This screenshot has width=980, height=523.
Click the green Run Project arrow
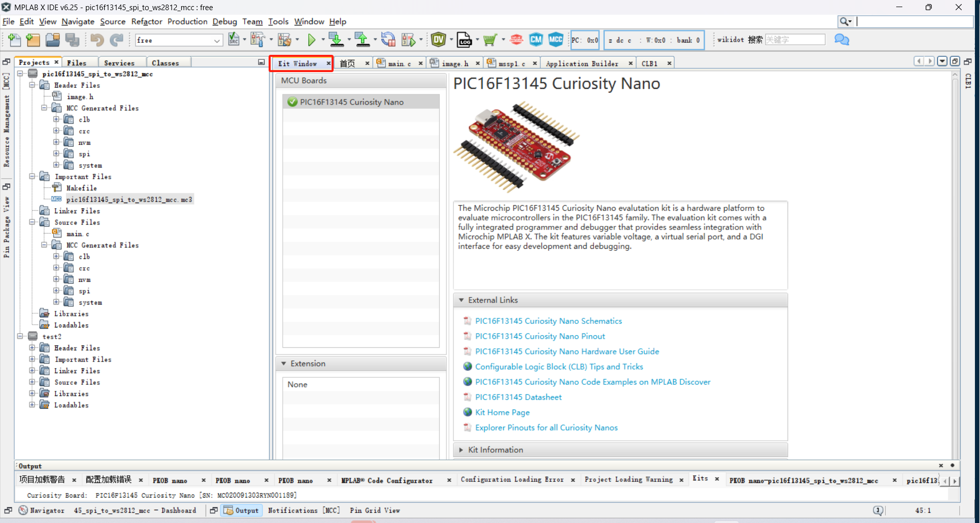coord(312,40)
